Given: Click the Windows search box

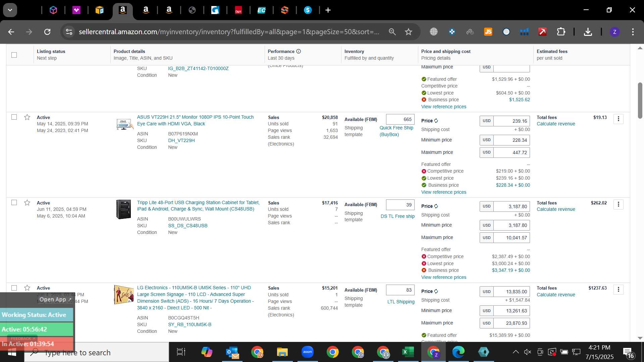Looking at the screenshot, I should 97,352.
